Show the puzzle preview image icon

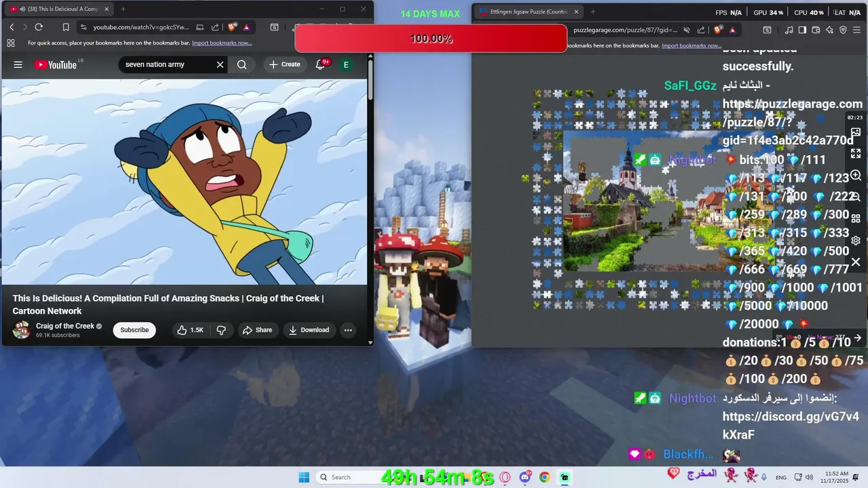(856, 133)
